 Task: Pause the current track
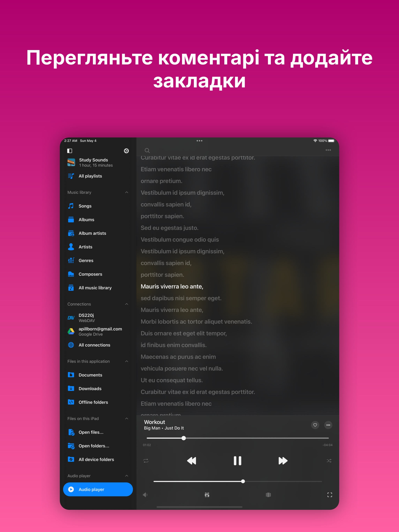point(237,461)
